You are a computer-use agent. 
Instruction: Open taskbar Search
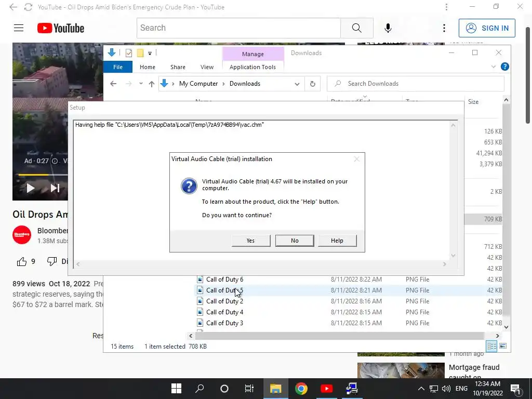[x=199, y=389]
